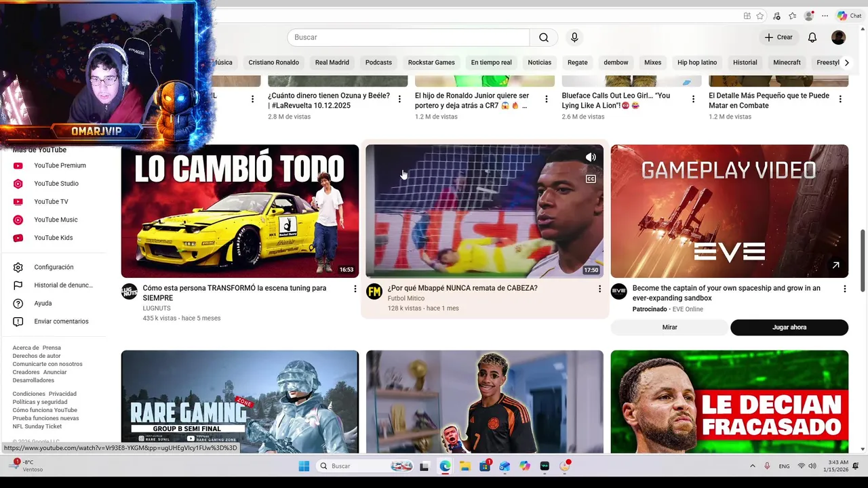Viewport: 868px width, 488px height.
Task: Open Ayuda help icon in sidebar
Action: click(18, 304)
